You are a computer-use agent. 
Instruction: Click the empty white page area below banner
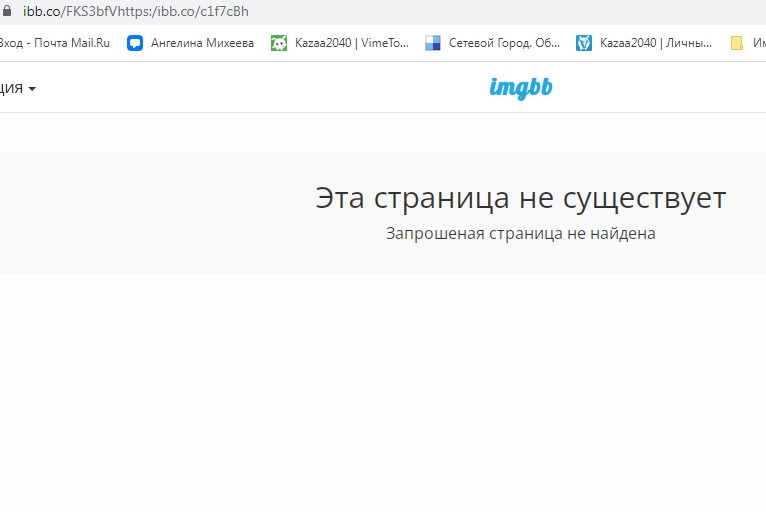point(380,400)
